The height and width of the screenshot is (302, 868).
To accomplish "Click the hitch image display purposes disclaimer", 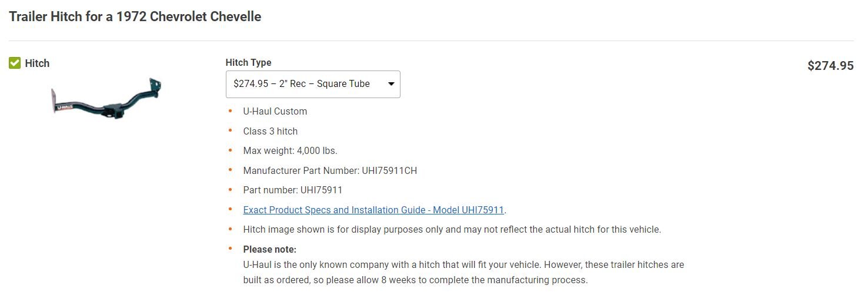I will point(452,230).
